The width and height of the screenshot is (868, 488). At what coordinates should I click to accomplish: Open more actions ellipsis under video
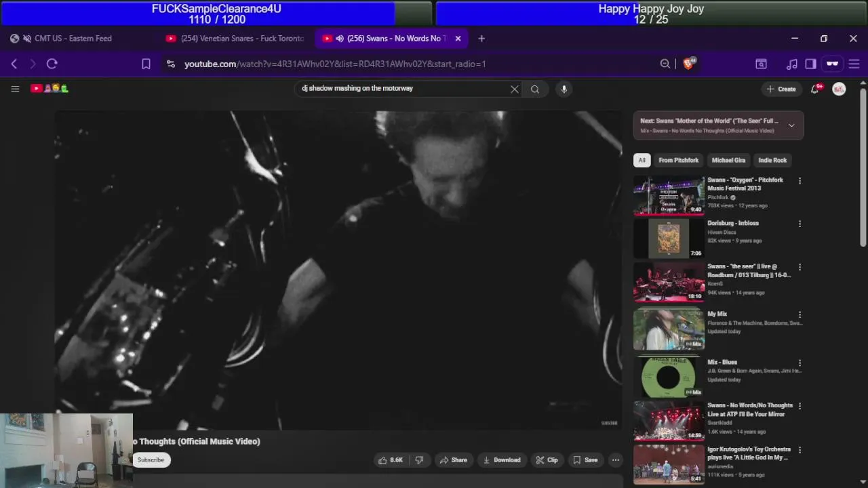point(616,460)
